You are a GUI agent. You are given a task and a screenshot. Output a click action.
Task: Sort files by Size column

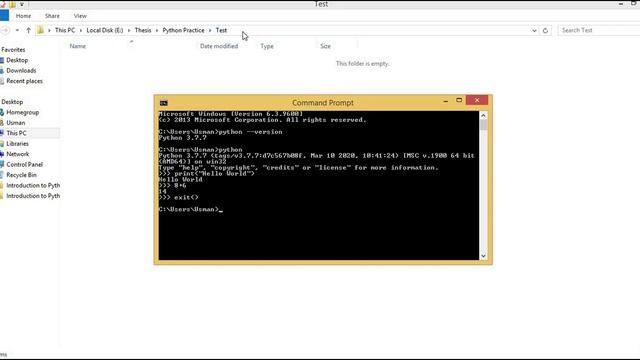coord(325,46)
